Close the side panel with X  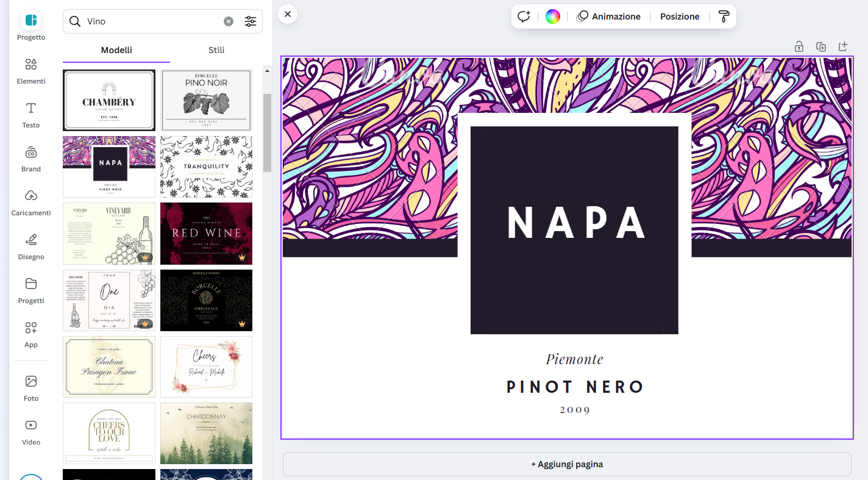(288, 14)
